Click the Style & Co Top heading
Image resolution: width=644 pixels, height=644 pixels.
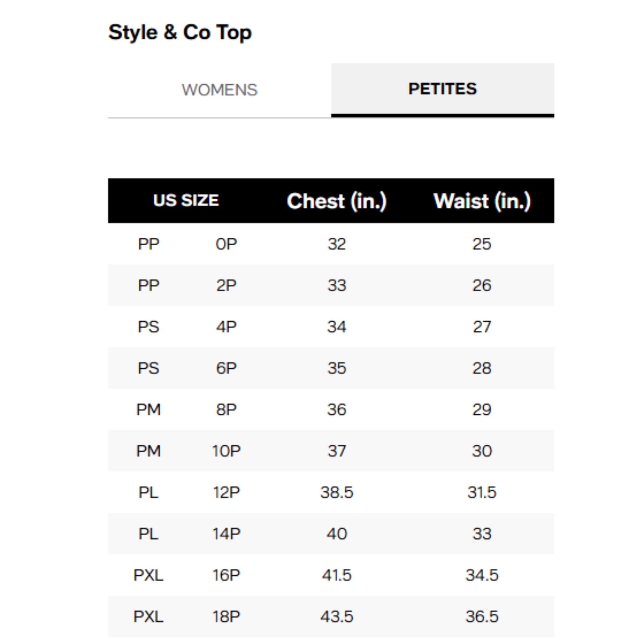tap(180, 32)
